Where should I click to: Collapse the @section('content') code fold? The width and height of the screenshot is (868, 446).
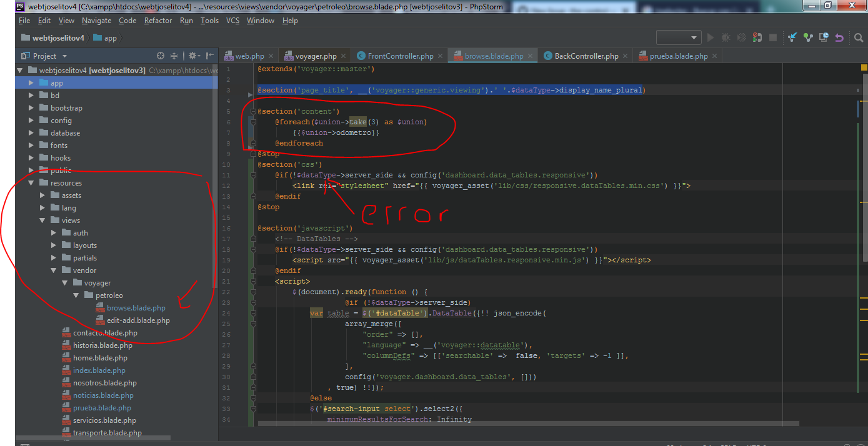(x=253, y=111)
